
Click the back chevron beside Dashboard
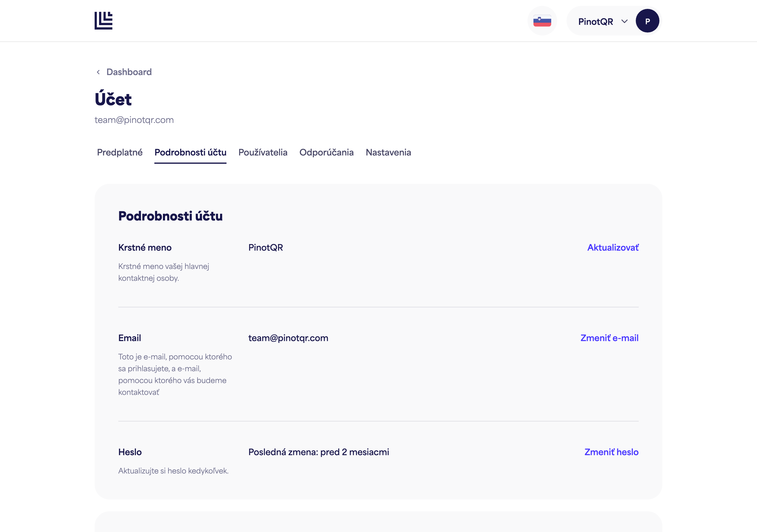click(x=98, y=72)
